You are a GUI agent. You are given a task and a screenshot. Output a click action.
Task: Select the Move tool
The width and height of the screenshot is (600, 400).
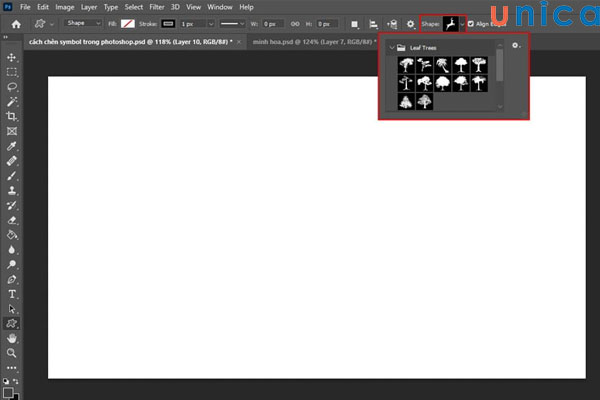(12, 57)
